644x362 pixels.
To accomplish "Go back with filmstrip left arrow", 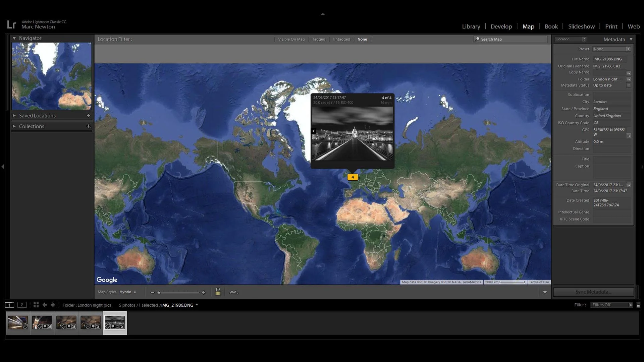I will tap(45, 305).
